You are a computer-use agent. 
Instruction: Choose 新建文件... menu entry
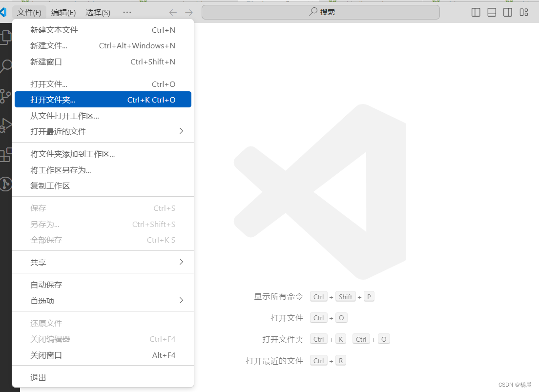tap(103, 46)
